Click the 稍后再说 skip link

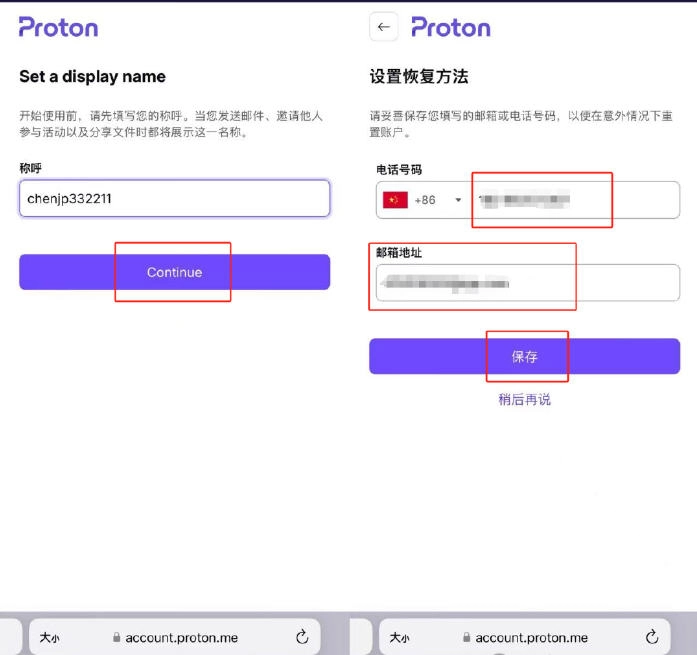tap(524, 400)
